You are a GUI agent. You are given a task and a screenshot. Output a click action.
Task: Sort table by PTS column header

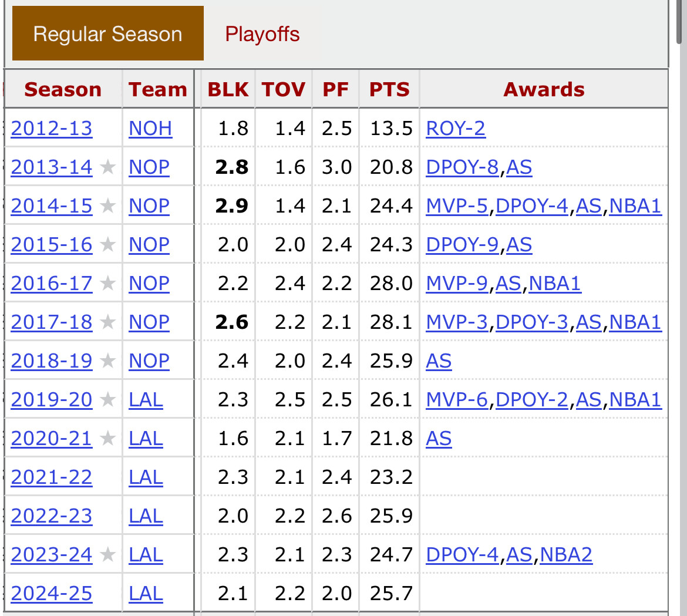(389, 89)
